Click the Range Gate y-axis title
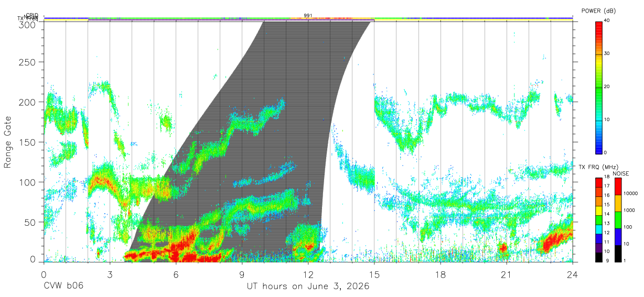644x297 pixels. pyautogui.click(x=8, y=142)
